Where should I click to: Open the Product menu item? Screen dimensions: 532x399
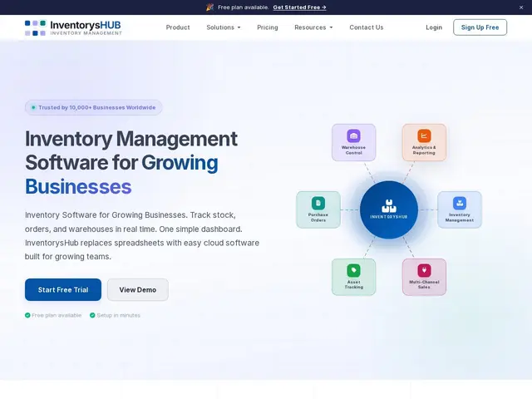[x=178, y=27]
